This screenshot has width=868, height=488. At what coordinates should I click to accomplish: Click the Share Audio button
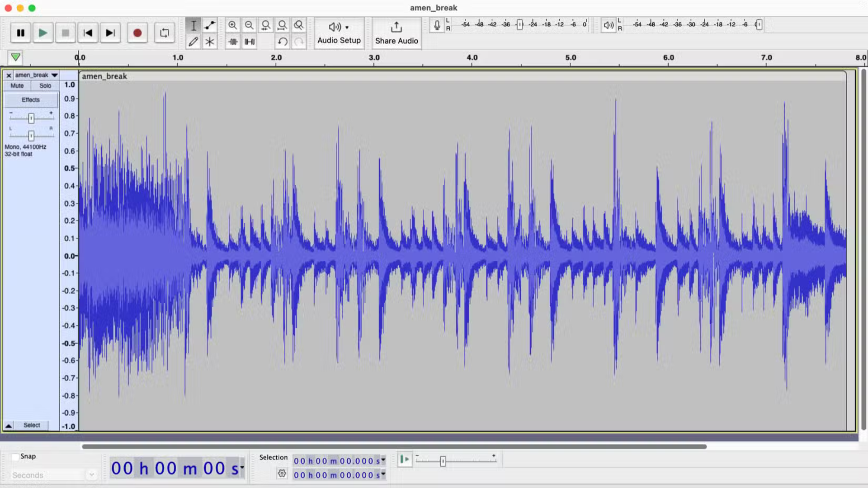[396, 33]
